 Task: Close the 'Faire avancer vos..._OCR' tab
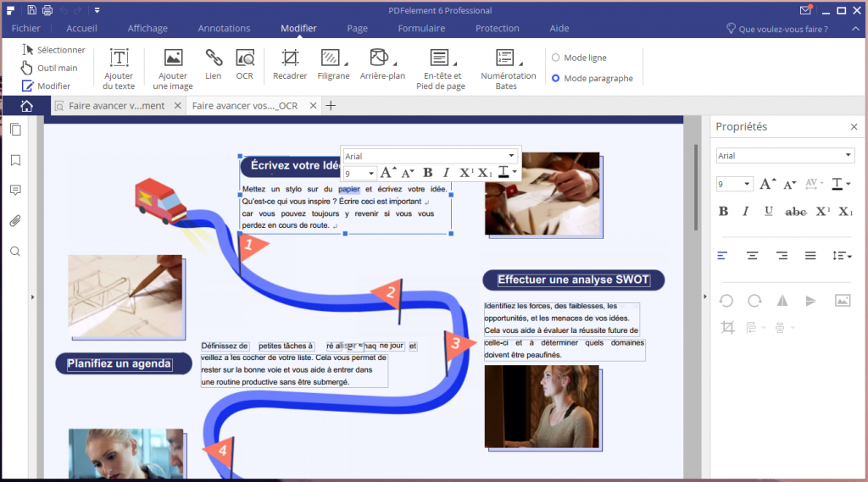tap(313, 105)
